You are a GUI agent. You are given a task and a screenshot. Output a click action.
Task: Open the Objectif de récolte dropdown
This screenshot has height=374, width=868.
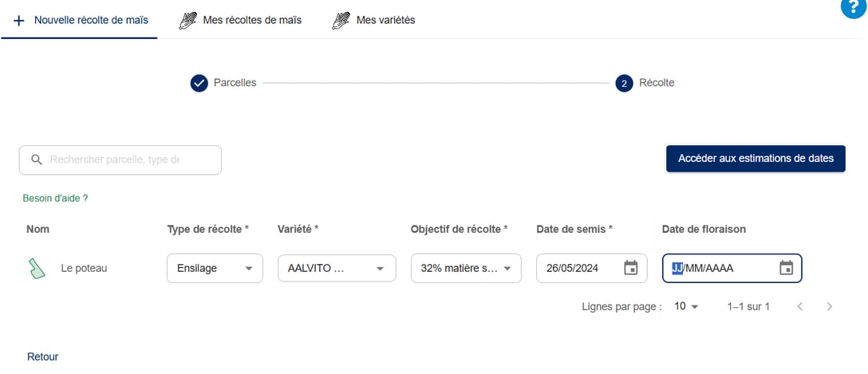tap(466, 268)
